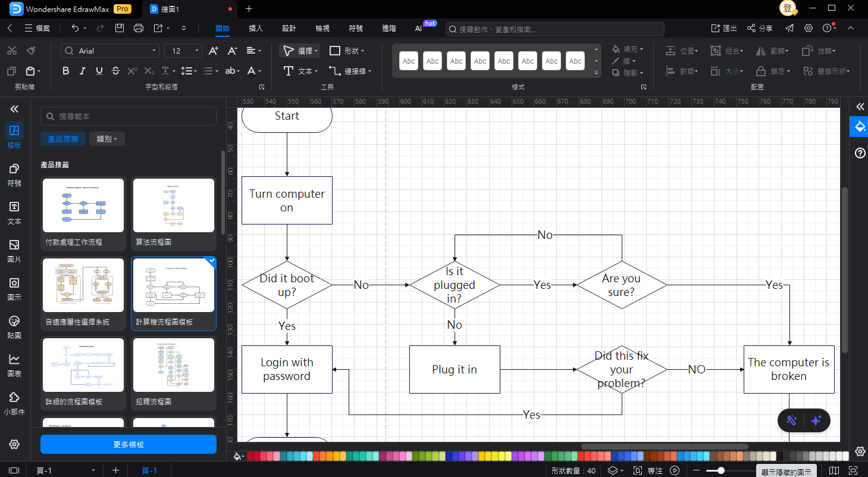Image resolution: width=868 pixels, height=477 pixels.
Task: Add a new page with plus button
Action: pos(115,470)
